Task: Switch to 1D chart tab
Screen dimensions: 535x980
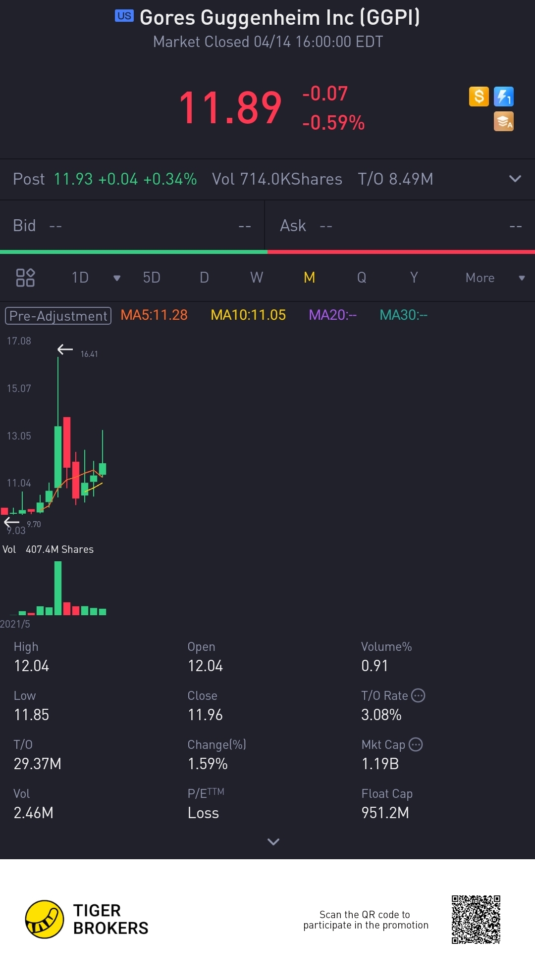Action: pyautogui.click(x=80, y=278)
